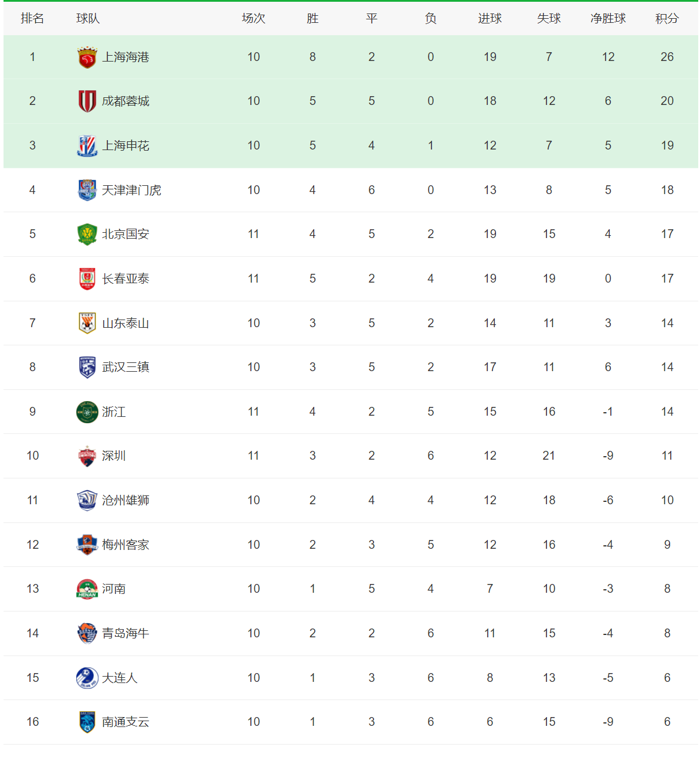
Task: Click the 净胜球 column header
Action: [x=608, y=19]
